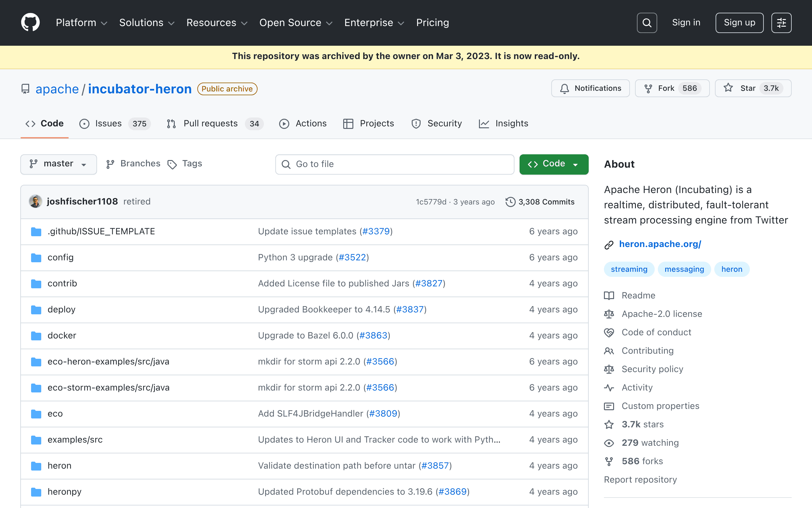Click the joshfischer1108 author name
The height and width of the screenshot is (508, 812).
(x=82, y=201)
